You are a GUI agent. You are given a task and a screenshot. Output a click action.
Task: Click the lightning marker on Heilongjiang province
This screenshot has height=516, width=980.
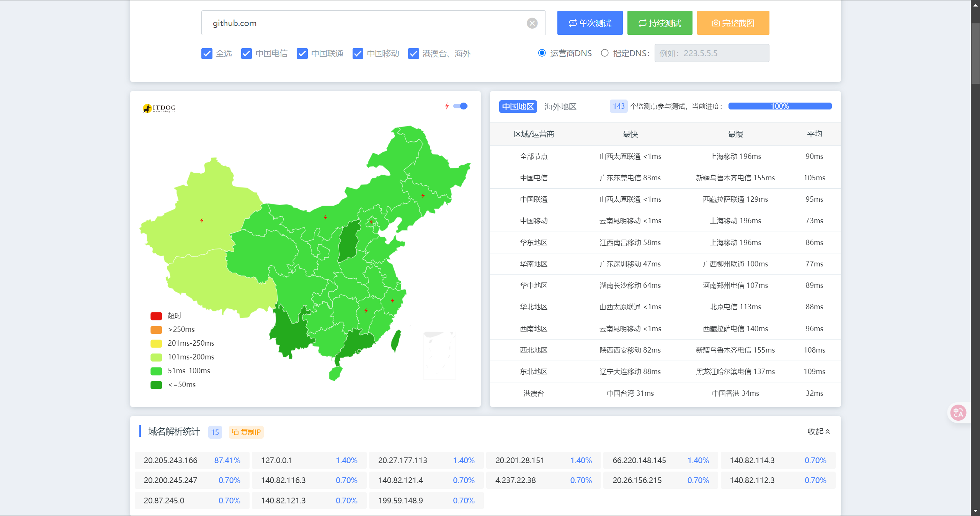423,196
